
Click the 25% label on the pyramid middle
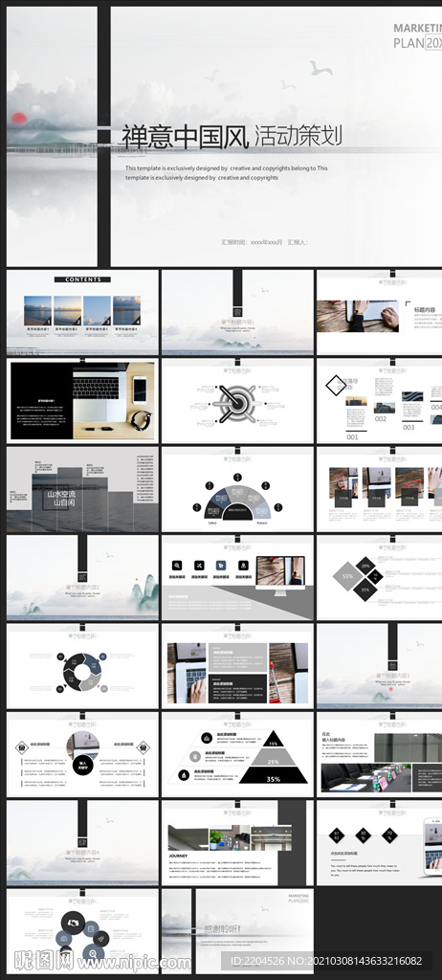click(x=274, y=762)
